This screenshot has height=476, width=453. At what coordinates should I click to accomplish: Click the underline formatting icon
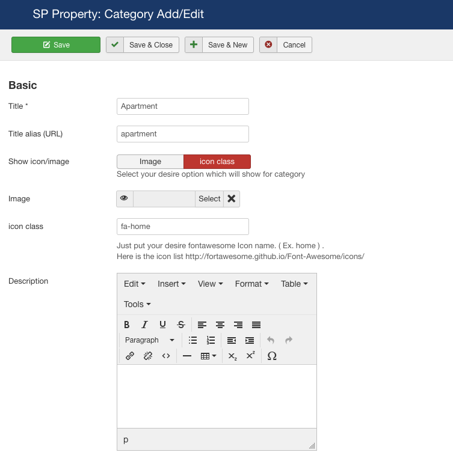[x=162, y=325]
